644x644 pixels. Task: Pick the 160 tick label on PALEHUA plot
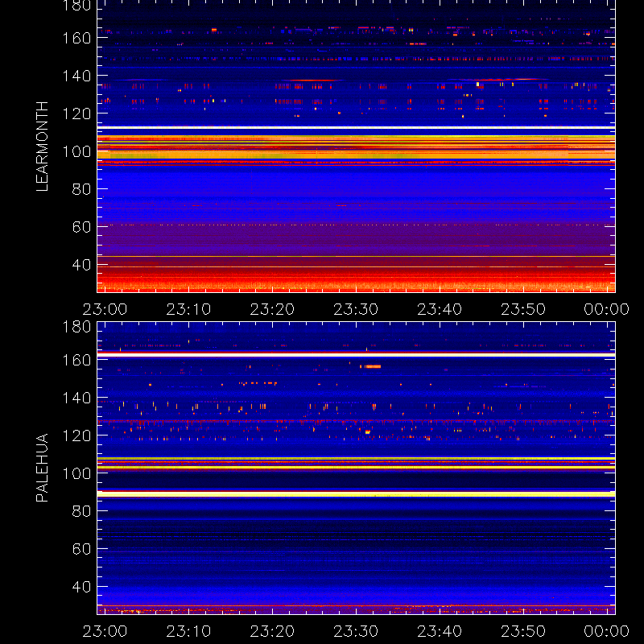click(x=76, y=360)
